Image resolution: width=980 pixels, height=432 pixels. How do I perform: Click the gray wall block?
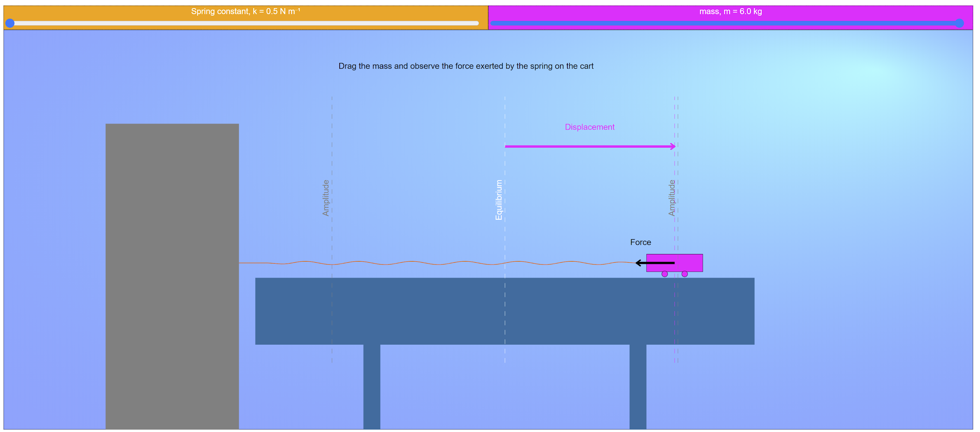coord(172,276)
